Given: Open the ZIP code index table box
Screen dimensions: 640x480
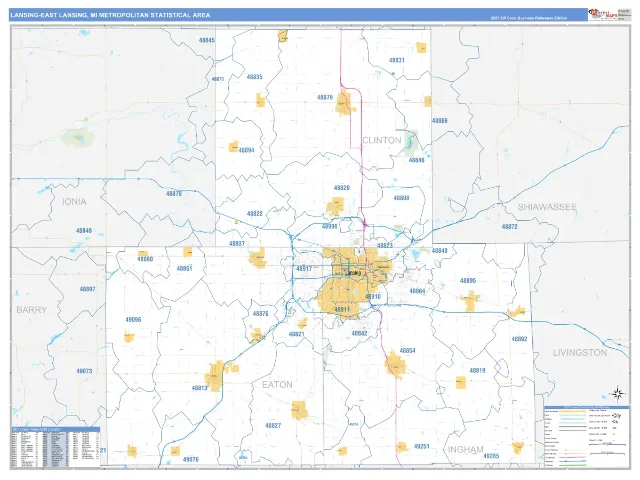Looking at the screenshot, I should [56, 447].
